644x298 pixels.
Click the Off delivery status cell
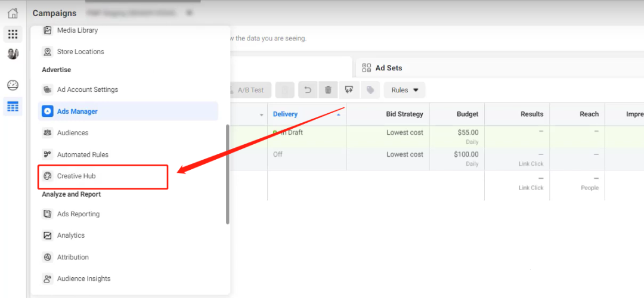click(x=278, y=155)
